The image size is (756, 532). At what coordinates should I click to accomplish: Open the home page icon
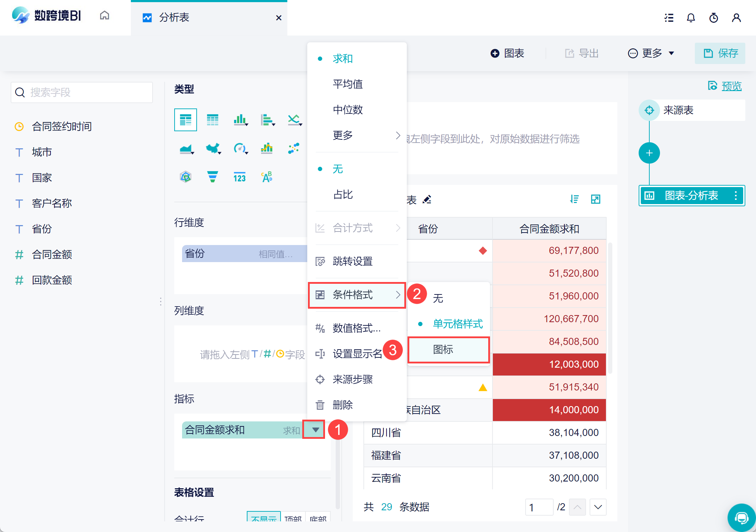point(105,16)
